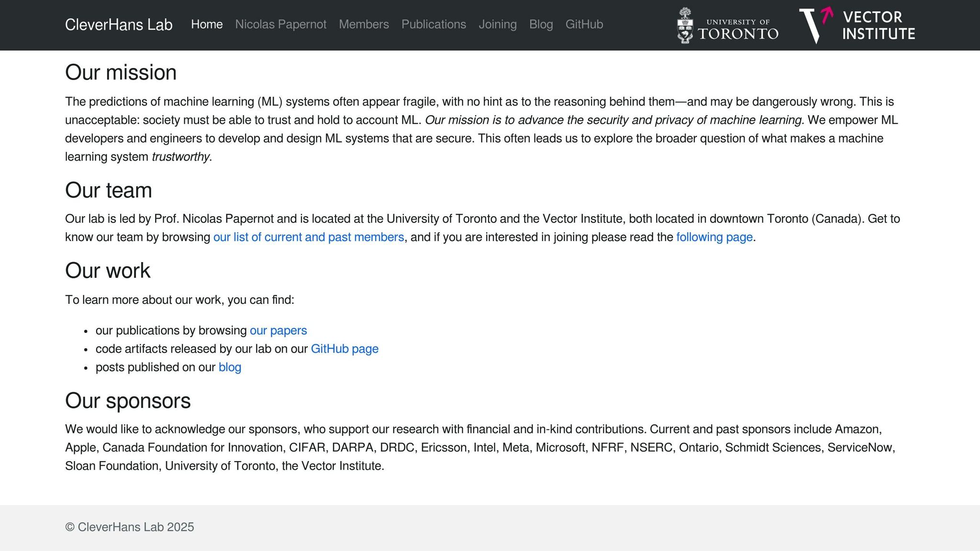Image resolution: width=980 pixels, height=551 pixels.
Task: Open Publications in the navigation bar
Action: [x=434, y=24]
